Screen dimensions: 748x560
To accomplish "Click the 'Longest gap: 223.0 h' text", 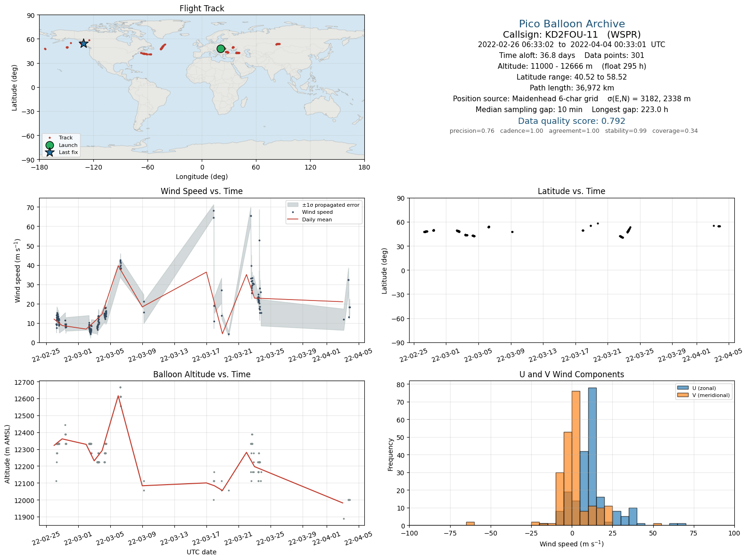I will 630,110.
